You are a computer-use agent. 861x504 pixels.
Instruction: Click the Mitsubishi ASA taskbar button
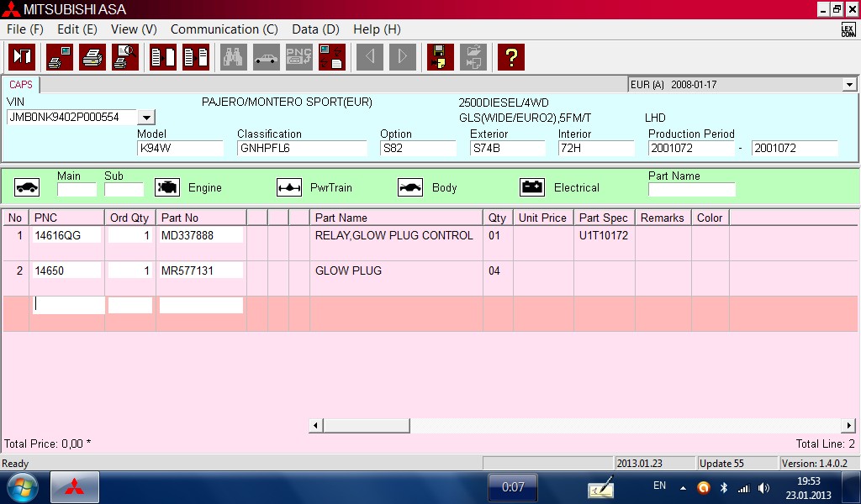(75, 487)
